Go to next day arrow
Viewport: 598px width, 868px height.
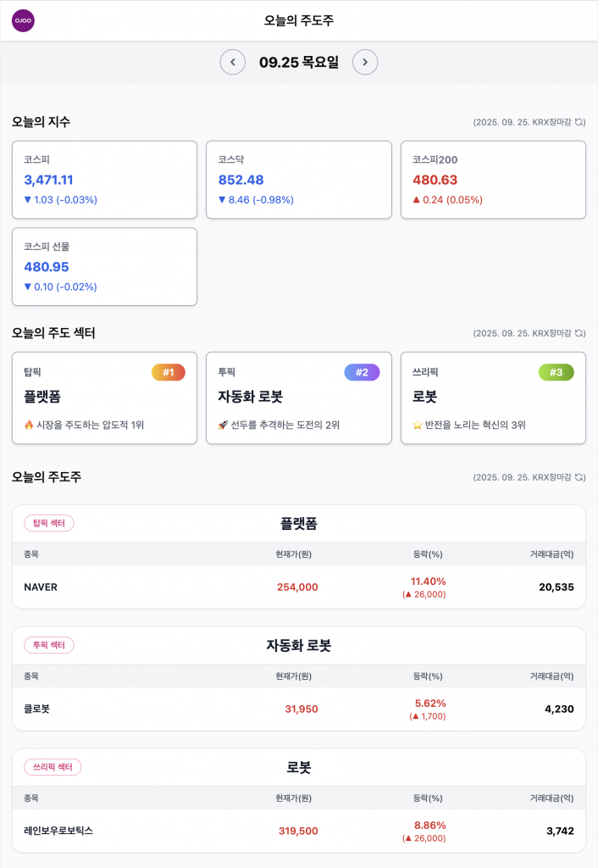point(365,62)
